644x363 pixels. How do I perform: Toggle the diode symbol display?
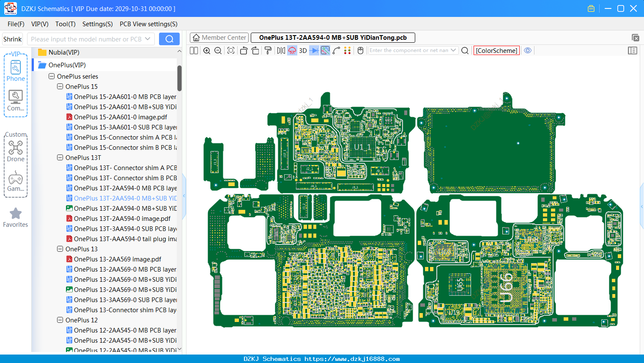(314, 50)
